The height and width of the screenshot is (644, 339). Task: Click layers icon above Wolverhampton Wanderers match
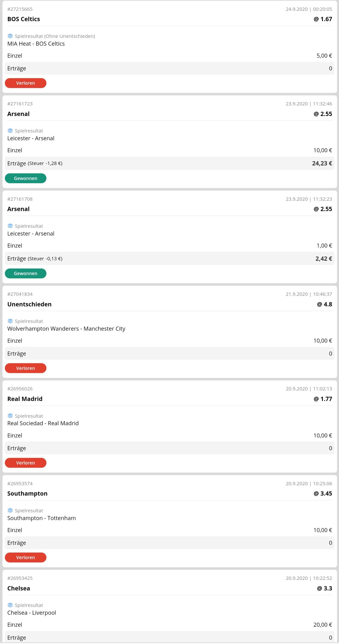pos(10,321)
